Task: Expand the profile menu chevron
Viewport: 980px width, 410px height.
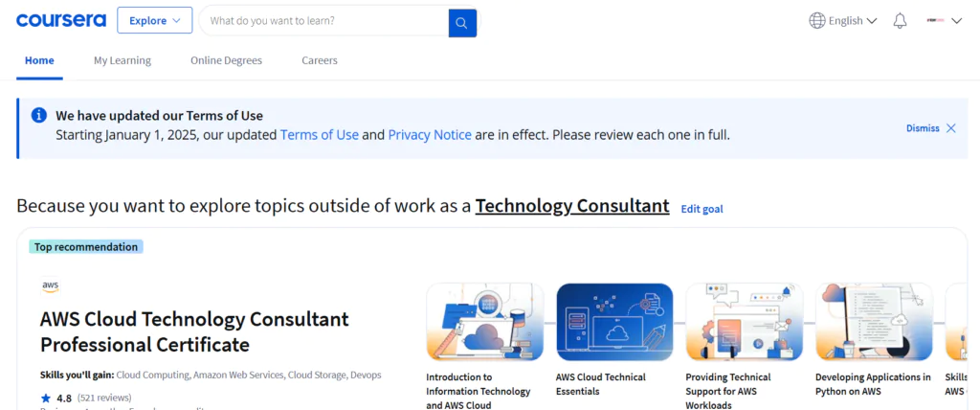Action: click(956, 21)
